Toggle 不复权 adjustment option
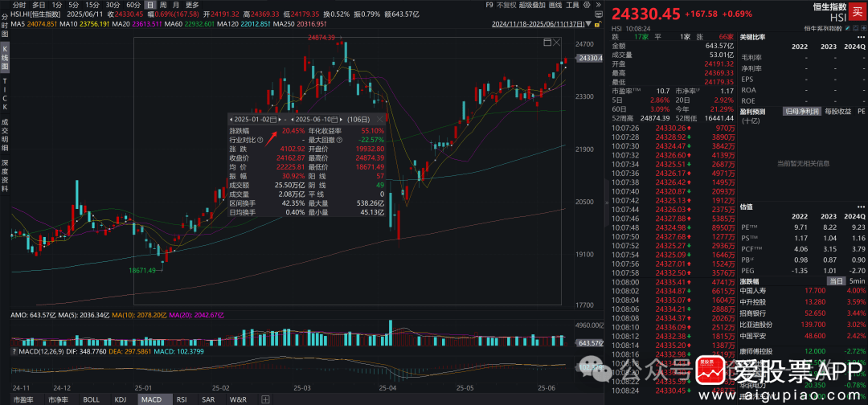 (506, 5)
